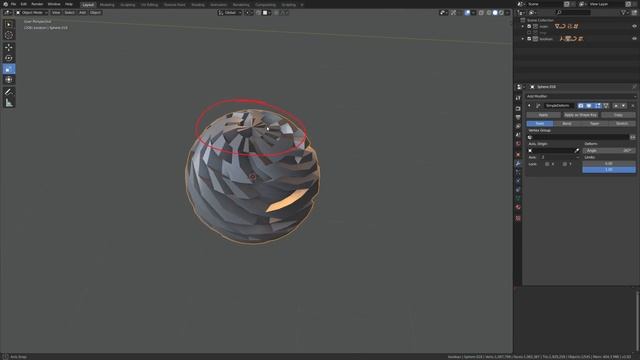Open the outliner filter dropdown
Image resolution: width=640 pixels, height=360 pixels.
(x=625, y=13)
